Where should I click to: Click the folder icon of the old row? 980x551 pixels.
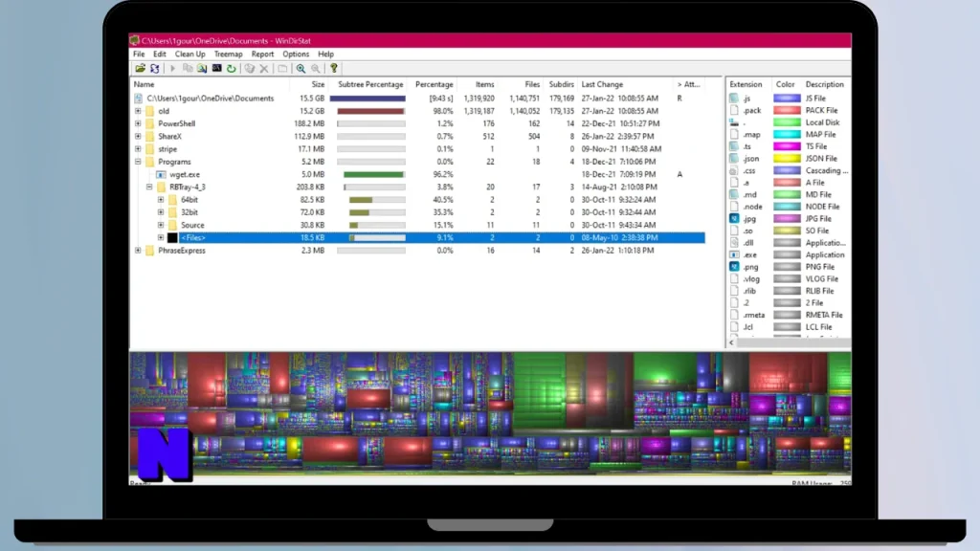(x=150, y=111)
